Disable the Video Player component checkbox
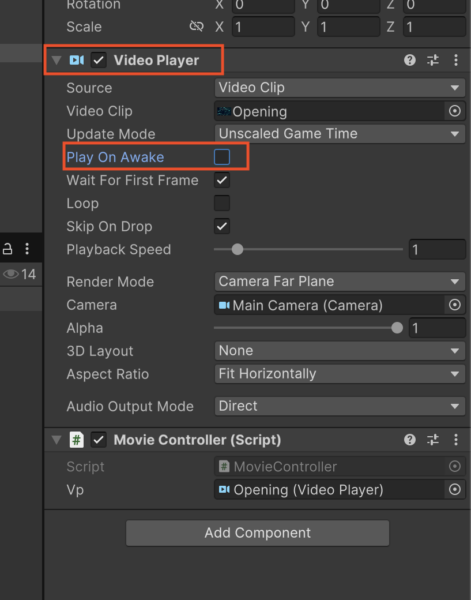 [x=99, y=60]
